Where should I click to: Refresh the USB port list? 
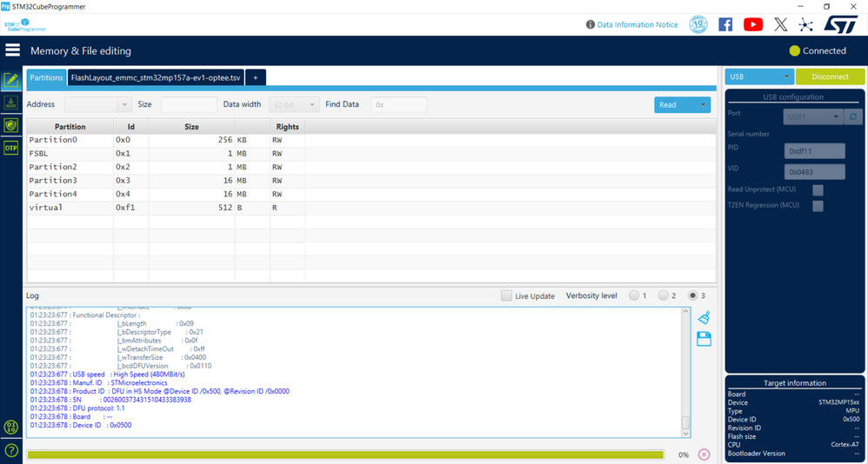click(x=853, y=116)
